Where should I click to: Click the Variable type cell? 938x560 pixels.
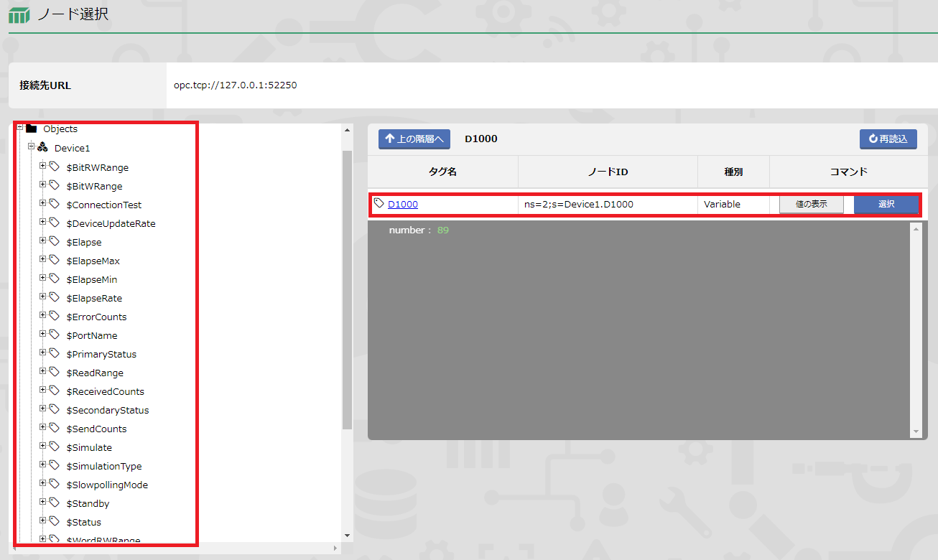(733, 204)
